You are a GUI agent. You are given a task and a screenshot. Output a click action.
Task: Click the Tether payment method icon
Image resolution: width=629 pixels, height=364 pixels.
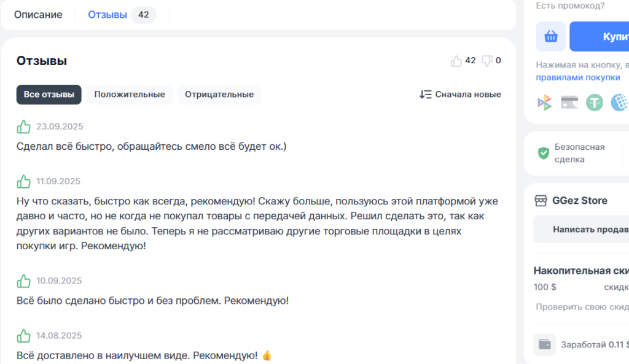[x=595, y=103]
